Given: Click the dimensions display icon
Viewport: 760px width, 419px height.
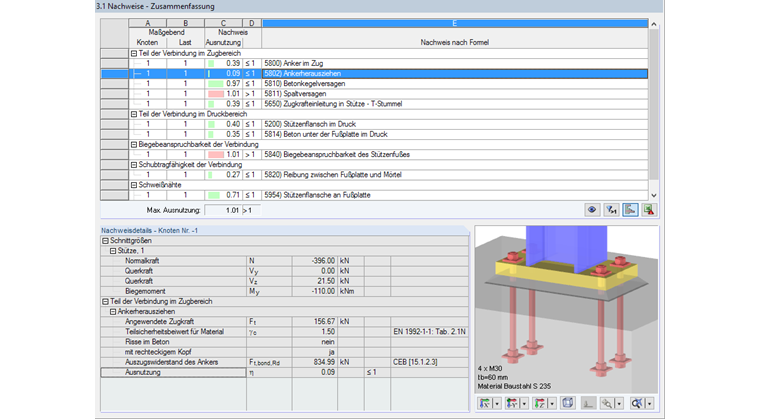Looking at the screenshot, I should click(588, 403).
